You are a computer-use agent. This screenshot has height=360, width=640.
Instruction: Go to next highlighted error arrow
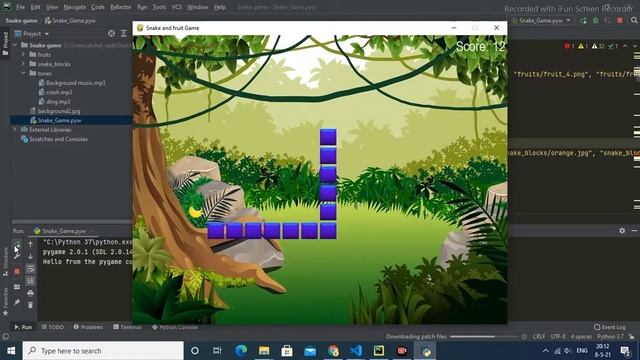tap(635, 46)
